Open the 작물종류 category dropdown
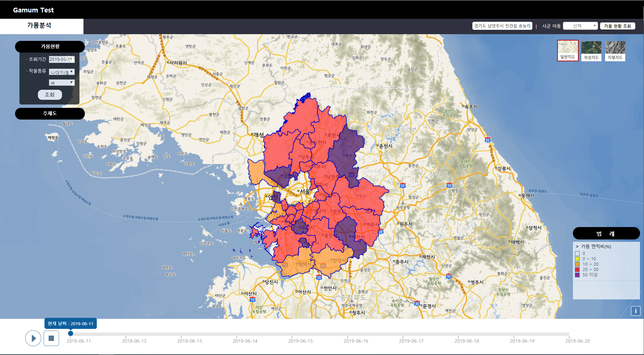Screen dimensions: 644x355 (x=62, y=72)
